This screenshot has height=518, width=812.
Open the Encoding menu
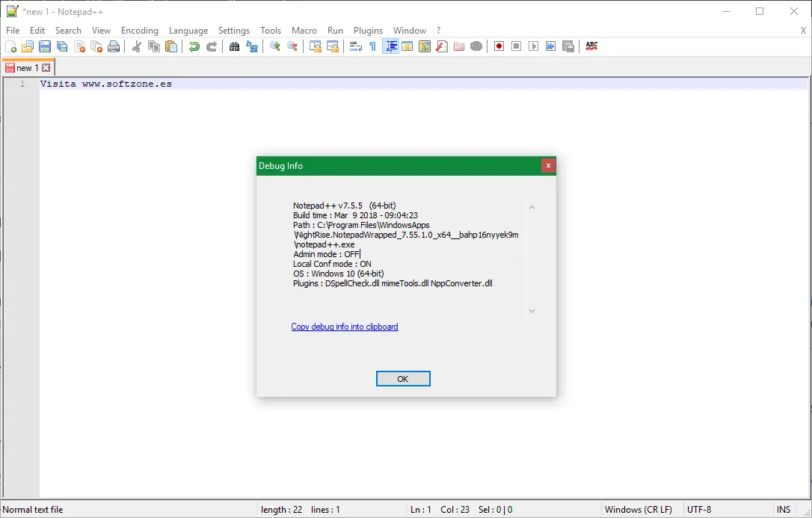(x=140, y=31)
